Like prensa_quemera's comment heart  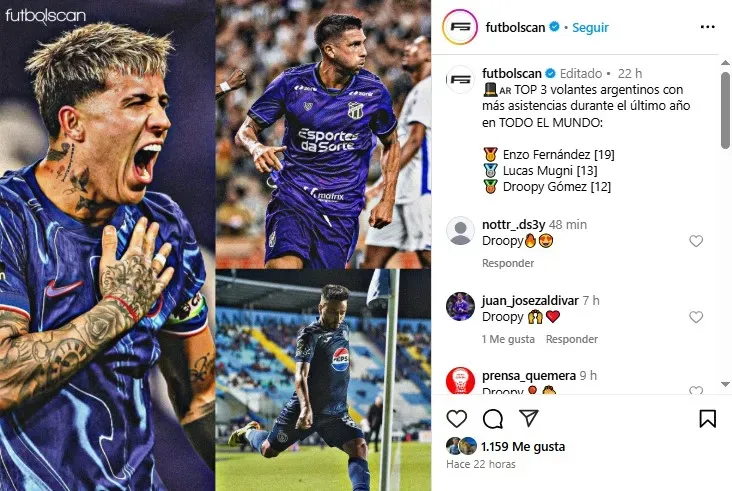(x=696, y=390)
